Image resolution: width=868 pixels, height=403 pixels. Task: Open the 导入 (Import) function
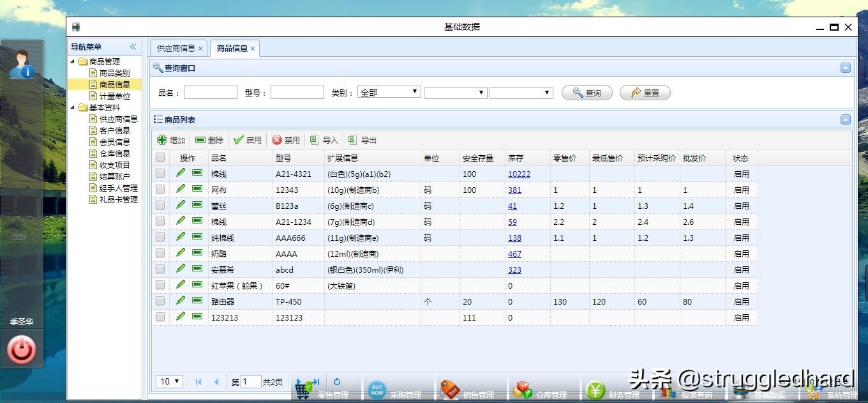click(x=322, y=140)
